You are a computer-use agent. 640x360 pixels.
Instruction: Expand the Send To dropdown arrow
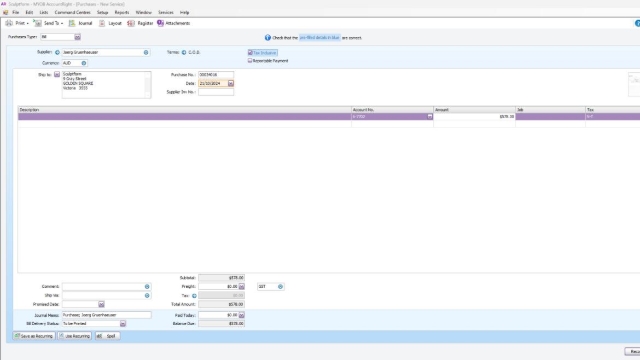[62, 24]
